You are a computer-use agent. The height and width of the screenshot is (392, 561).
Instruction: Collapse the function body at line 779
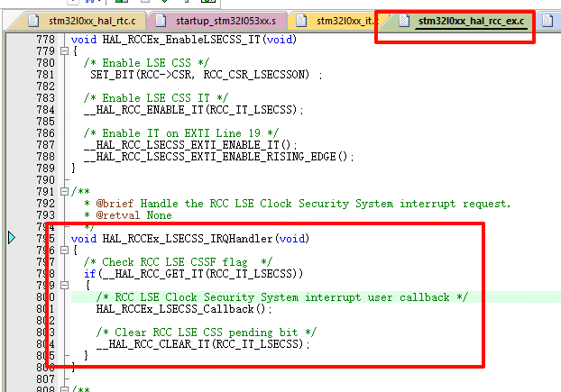[64, 51]
